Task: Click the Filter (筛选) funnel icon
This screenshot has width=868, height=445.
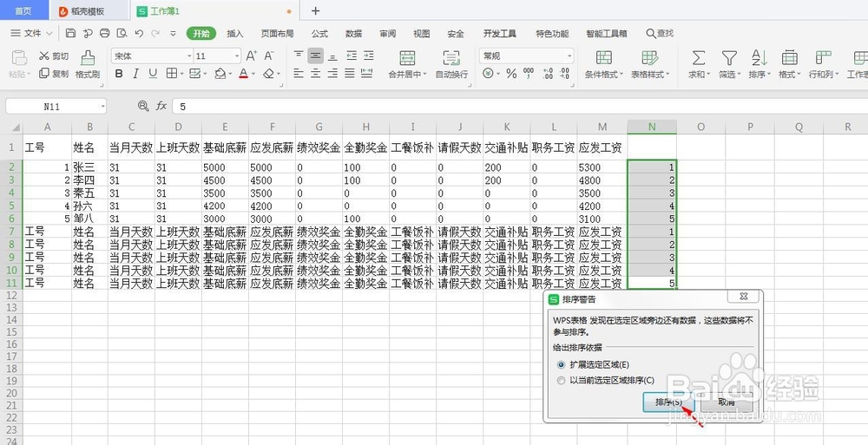Action: [729, 57]
